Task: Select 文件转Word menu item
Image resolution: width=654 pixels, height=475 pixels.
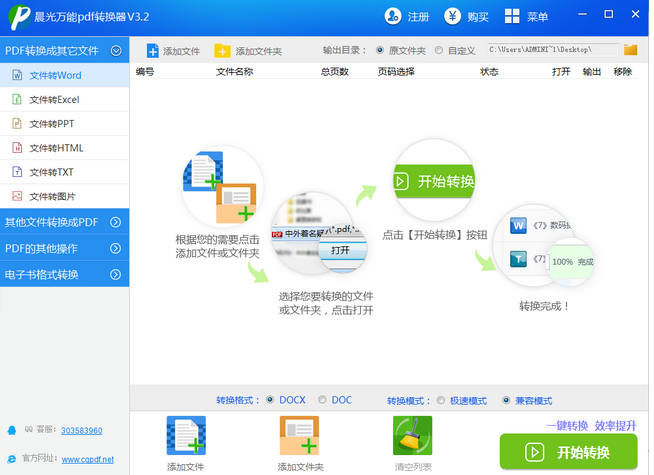Action: (x=65, y=75)
